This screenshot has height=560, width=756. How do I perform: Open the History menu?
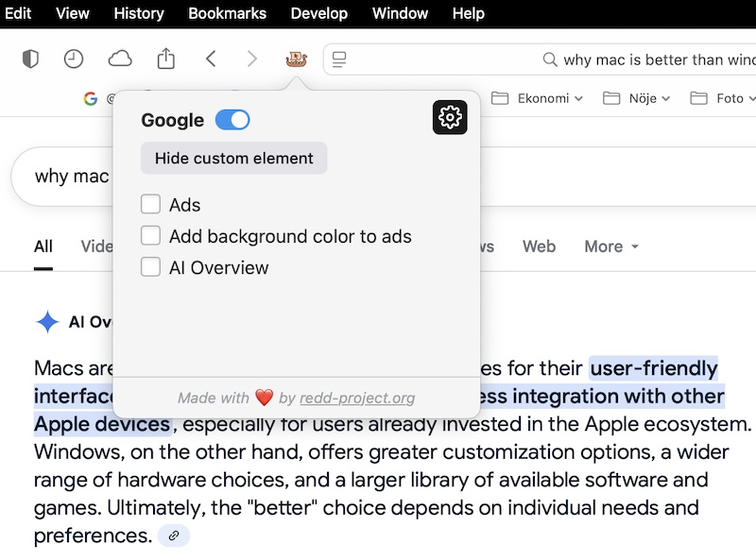[139, 13]
